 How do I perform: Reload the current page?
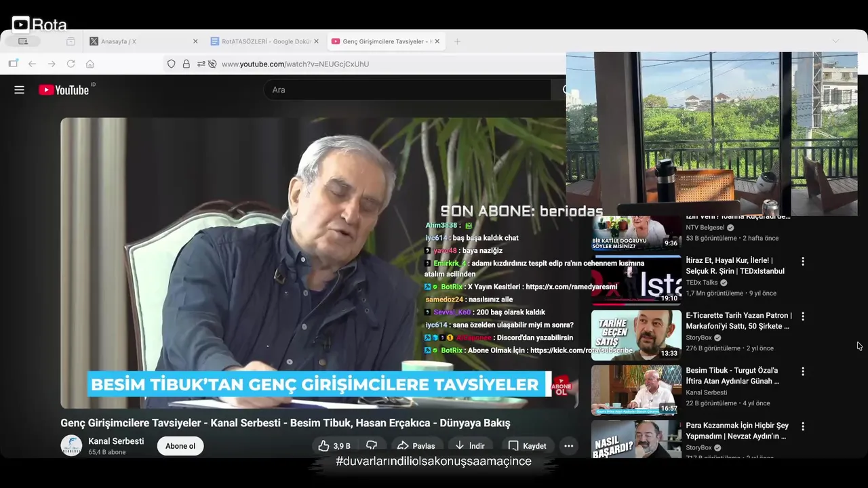pyautogui.click(x=71, y=64)
